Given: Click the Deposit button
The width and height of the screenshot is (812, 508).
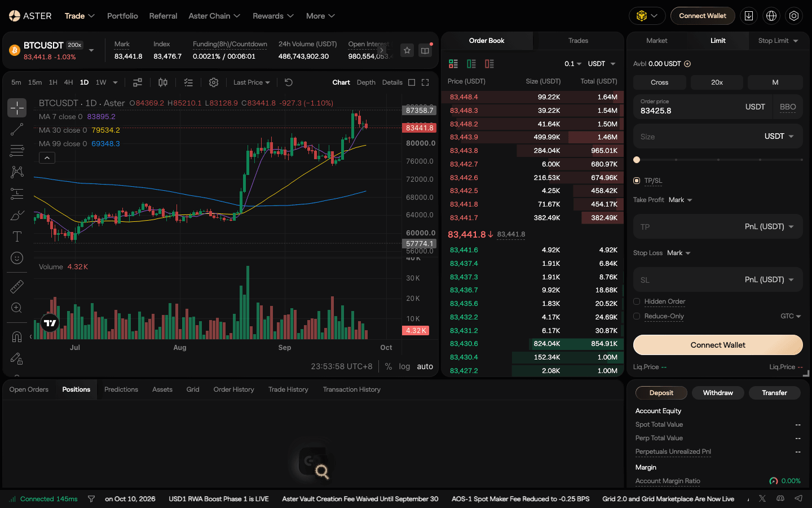Looking at the screenshot, I should tap(661, 393).
